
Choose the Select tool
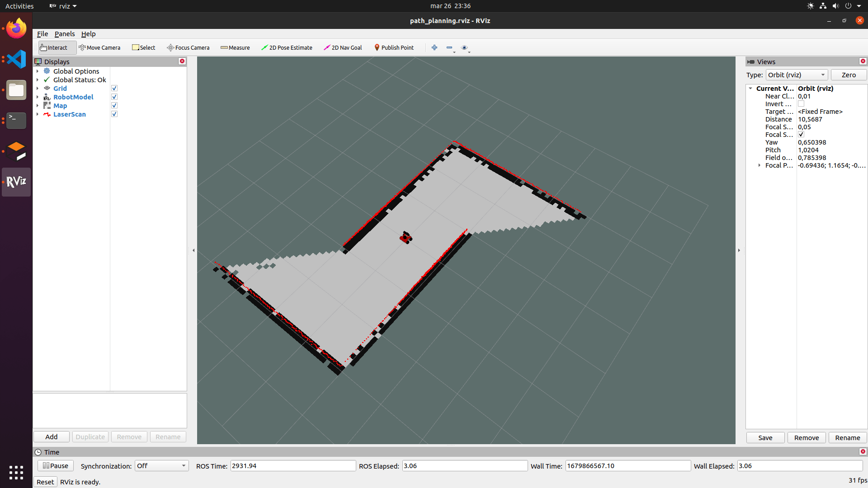point(143,47)
